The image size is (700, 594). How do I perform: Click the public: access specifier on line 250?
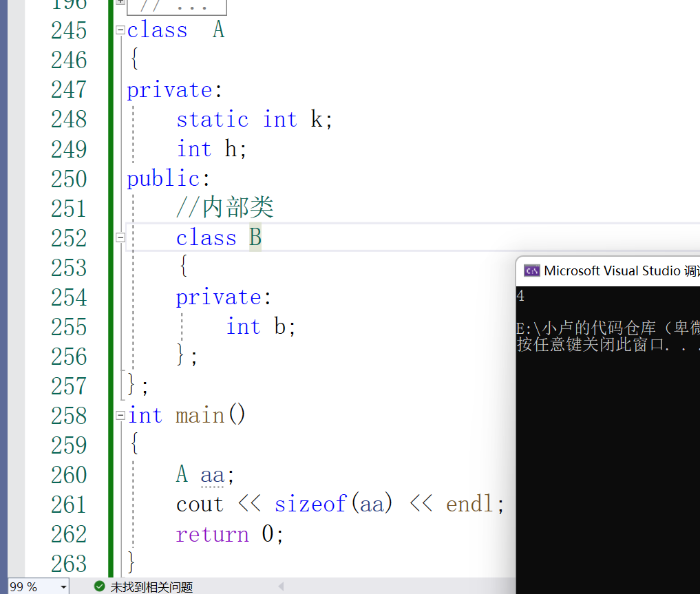(169, 178)
